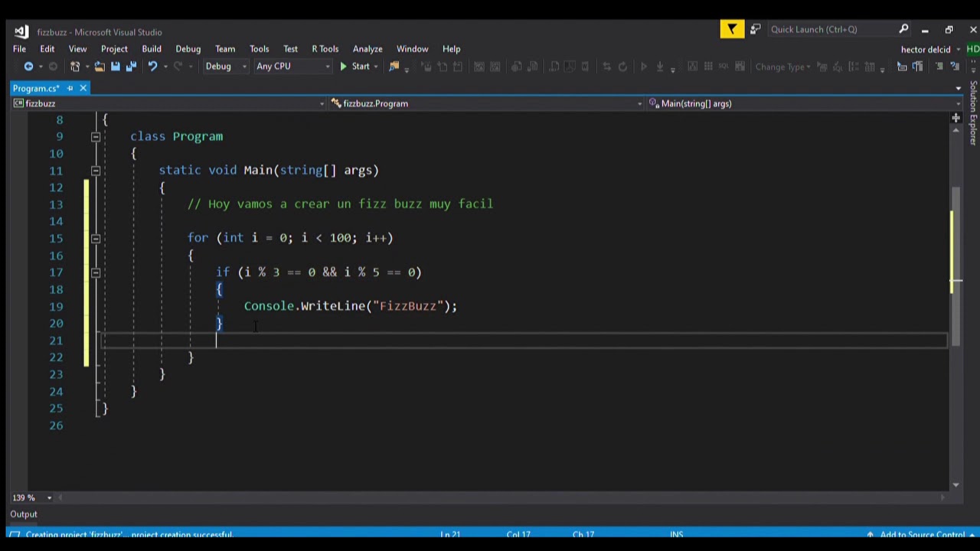Click the split editor handle above scrollbar
Screen dimensions: 980x551
click(x=955, y=118)
